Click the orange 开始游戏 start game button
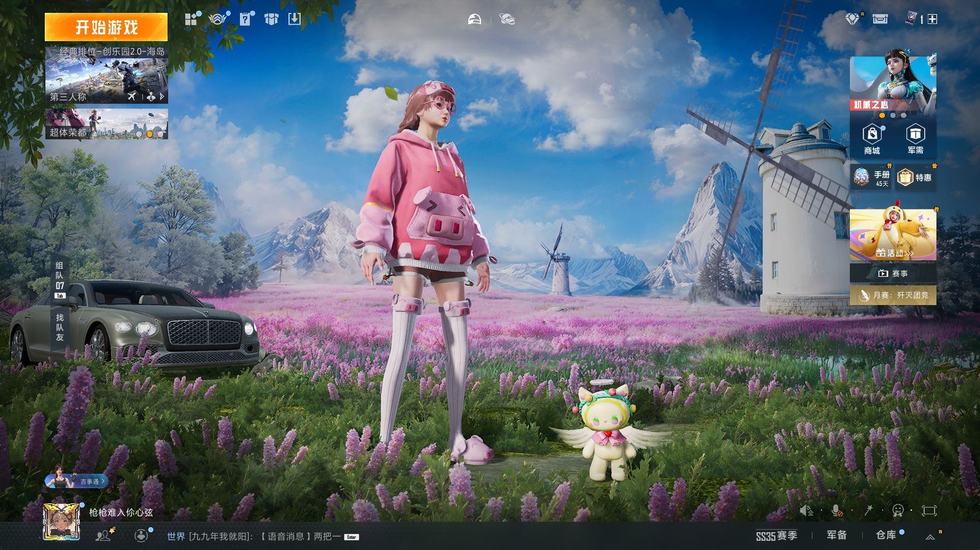 click(106, 28)
